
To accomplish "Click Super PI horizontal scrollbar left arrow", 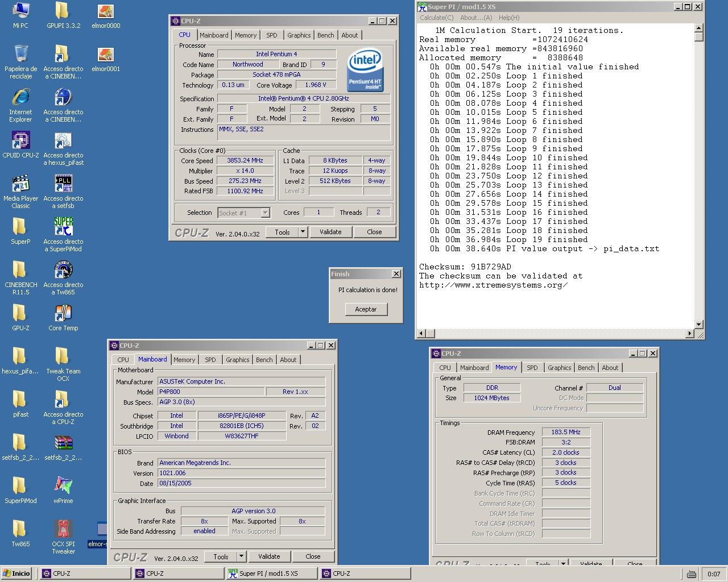I will click(421, 334).
